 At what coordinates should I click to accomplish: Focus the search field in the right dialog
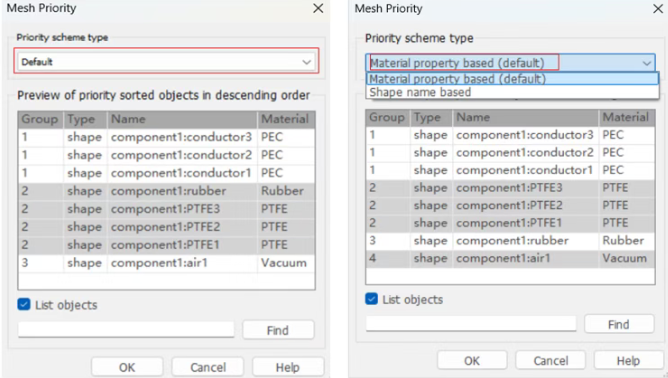pyautogui.click(x=471, y=323)
